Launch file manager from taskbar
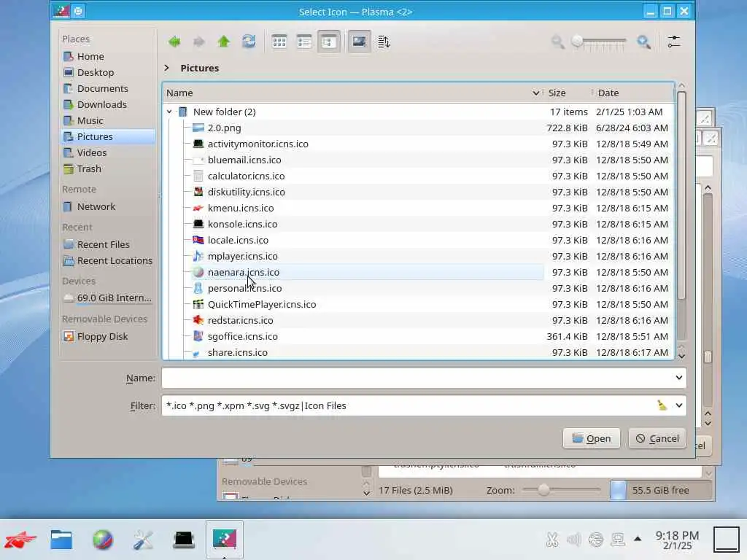747x560 pixels. 61,540
